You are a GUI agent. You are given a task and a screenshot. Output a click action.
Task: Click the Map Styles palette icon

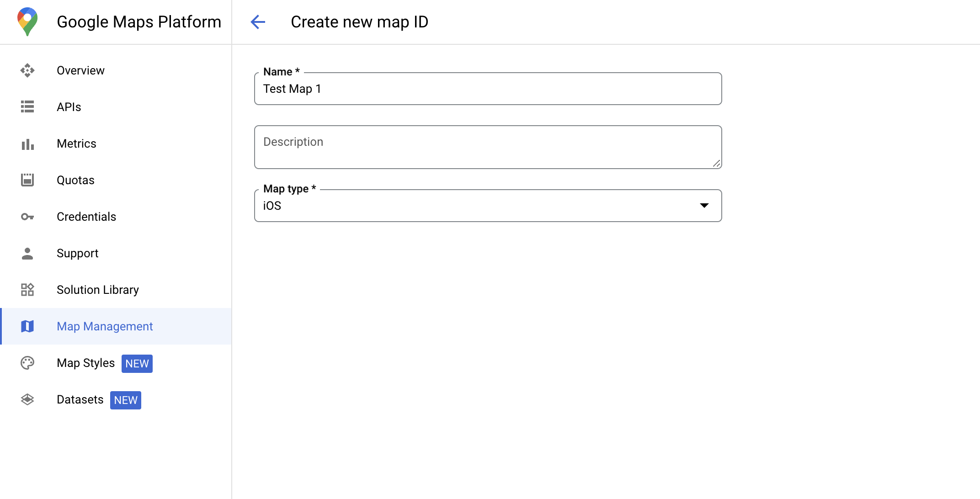click(x=28, y=363)
